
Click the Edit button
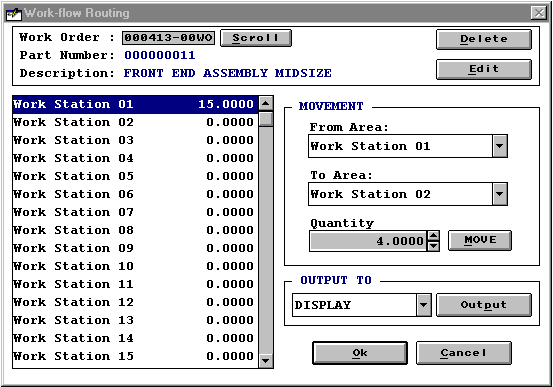(x=484, y=69)
